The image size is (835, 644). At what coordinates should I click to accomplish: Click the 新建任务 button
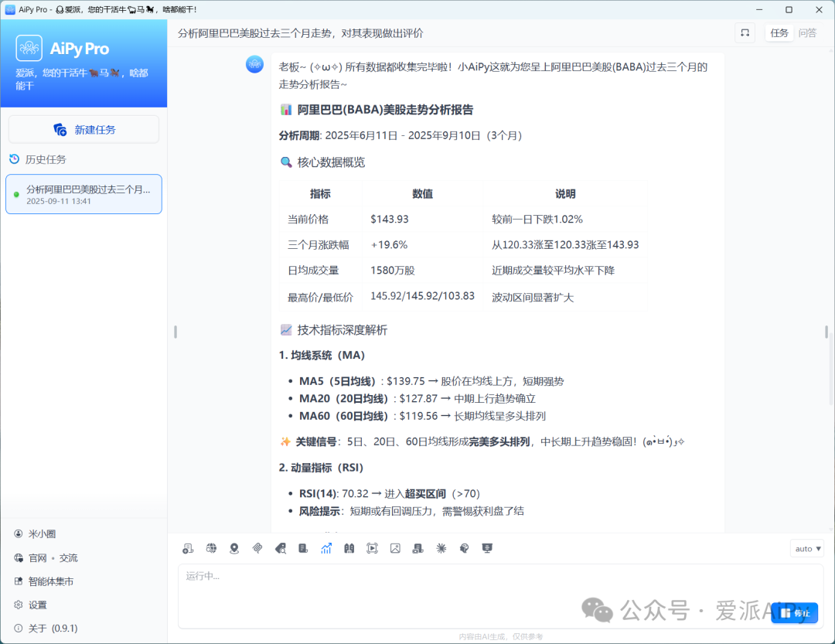[83, 129]
